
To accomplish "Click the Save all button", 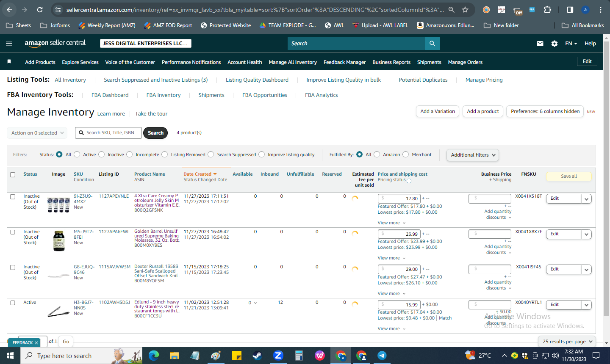I will click(x=569, y=176).
